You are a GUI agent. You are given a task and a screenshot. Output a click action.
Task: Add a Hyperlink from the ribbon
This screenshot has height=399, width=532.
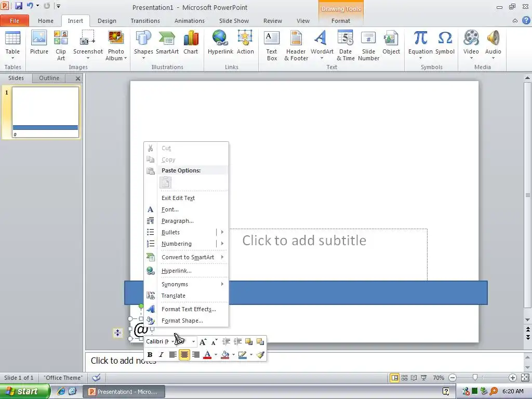coord(220,43)
